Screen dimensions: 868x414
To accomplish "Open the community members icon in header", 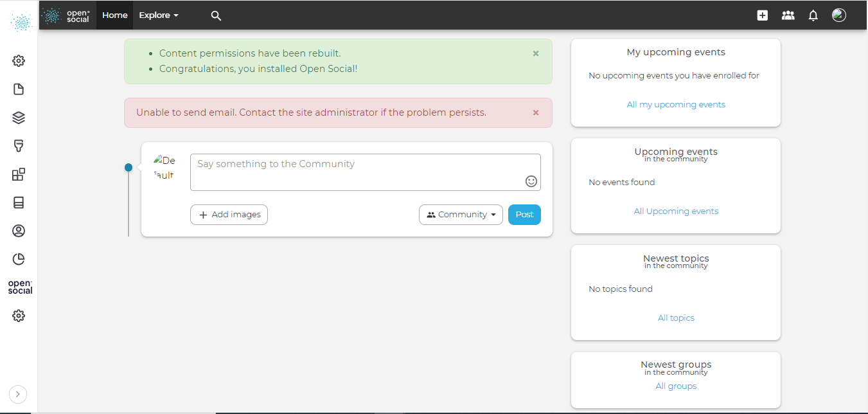I will click(788, 15).
